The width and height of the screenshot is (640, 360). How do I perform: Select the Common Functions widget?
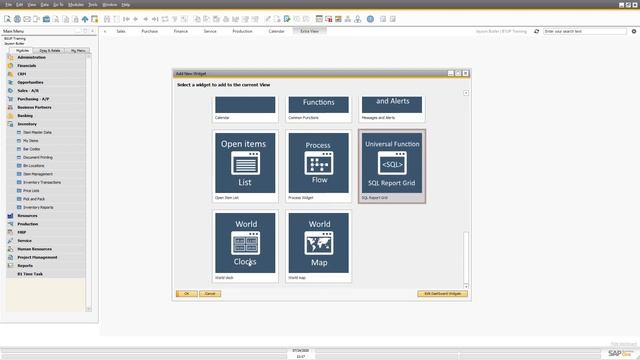(319, 109)
